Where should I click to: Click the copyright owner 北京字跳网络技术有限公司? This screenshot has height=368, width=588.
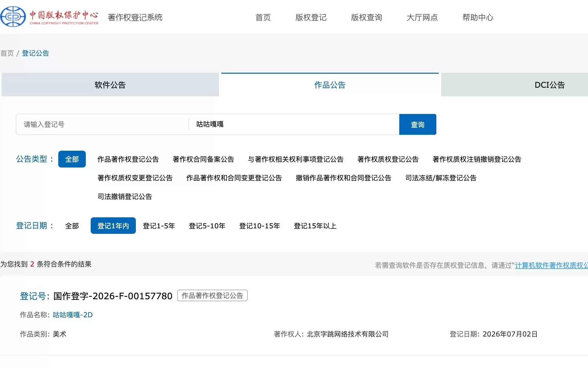348,334
